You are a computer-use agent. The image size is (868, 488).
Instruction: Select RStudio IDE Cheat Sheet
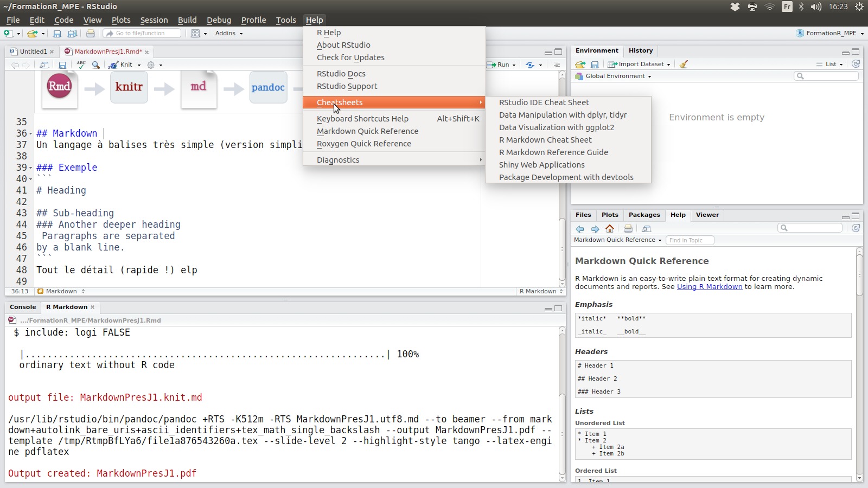tap(568, 102)
